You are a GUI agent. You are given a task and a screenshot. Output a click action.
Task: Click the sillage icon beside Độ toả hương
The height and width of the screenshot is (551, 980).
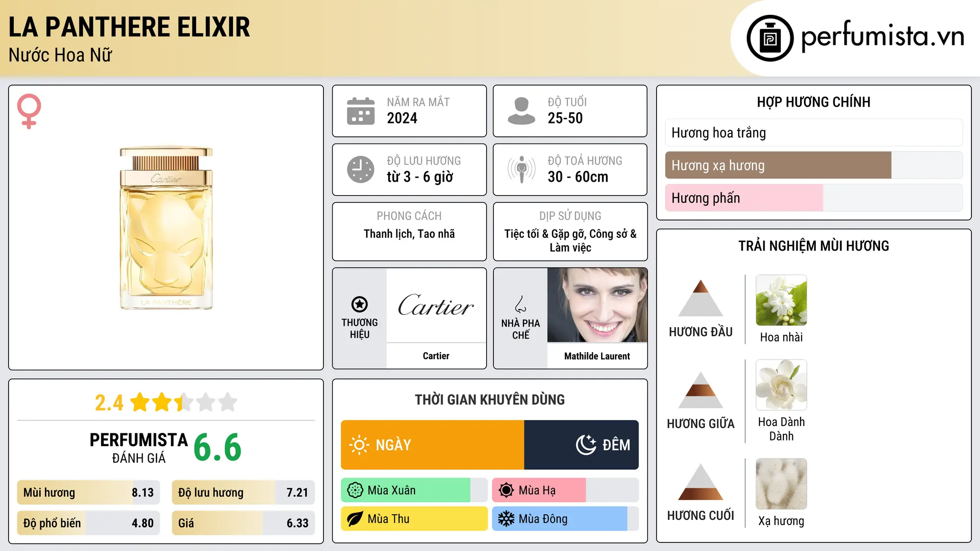point(521,169)
